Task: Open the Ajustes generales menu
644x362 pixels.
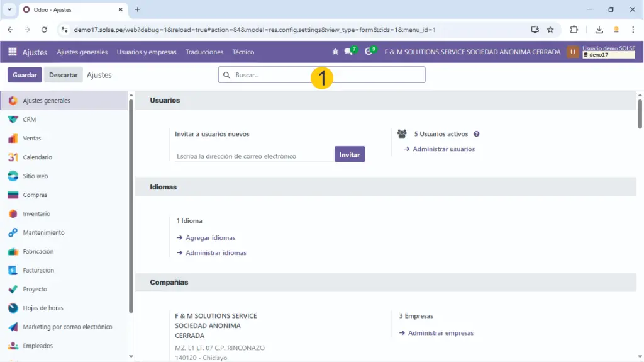Action: (x=82, y=52)
